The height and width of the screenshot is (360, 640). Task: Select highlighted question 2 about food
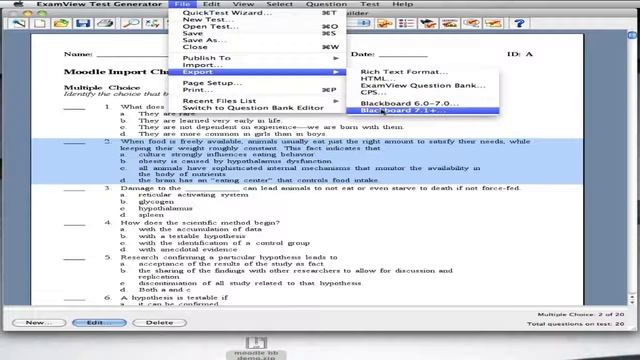[x=307, y=161]
